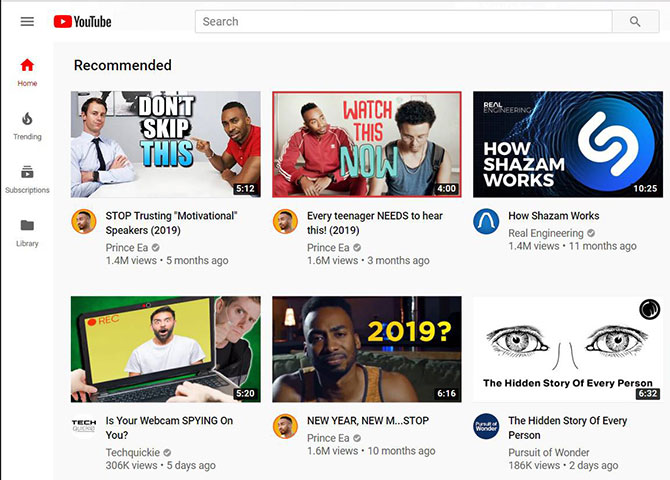670x480 pixels.
Task: Open the Subscriptions icon in sidebar
Action: pos(27,172)
